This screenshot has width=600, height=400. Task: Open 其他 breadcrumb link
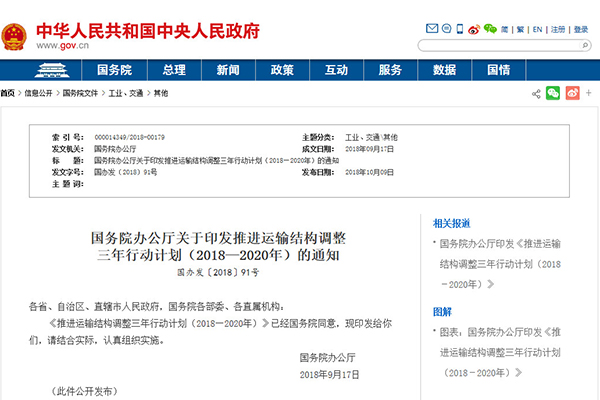click(161, 93)
